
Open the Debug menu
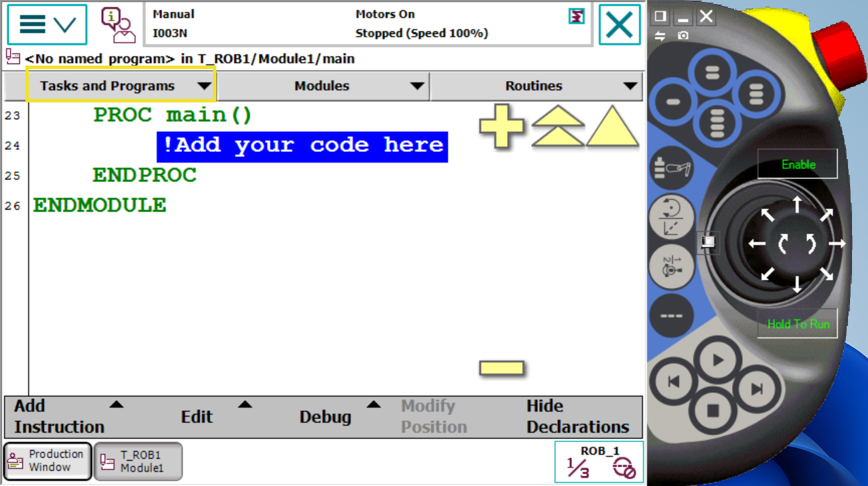[x=334, y=416]
